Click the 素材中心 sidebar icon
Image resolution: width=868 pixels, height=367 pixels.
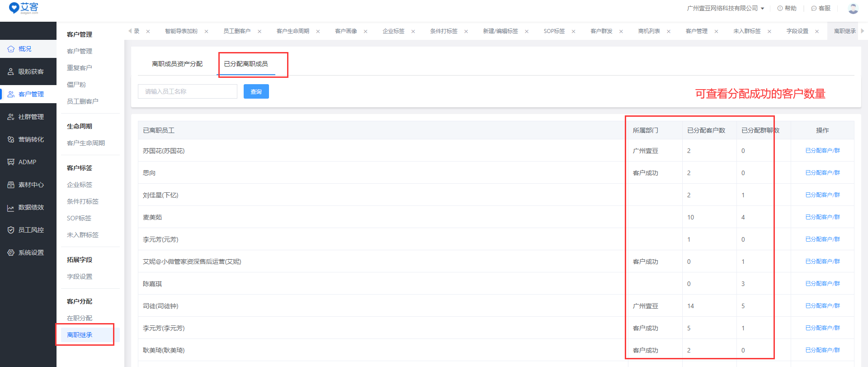click(x=11, y=185)
